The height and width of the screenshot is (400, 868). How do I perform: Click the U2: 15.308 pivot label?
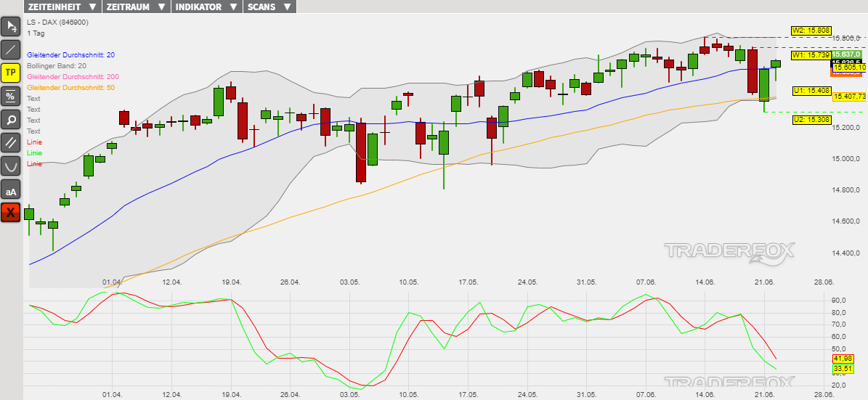(811, 119)
